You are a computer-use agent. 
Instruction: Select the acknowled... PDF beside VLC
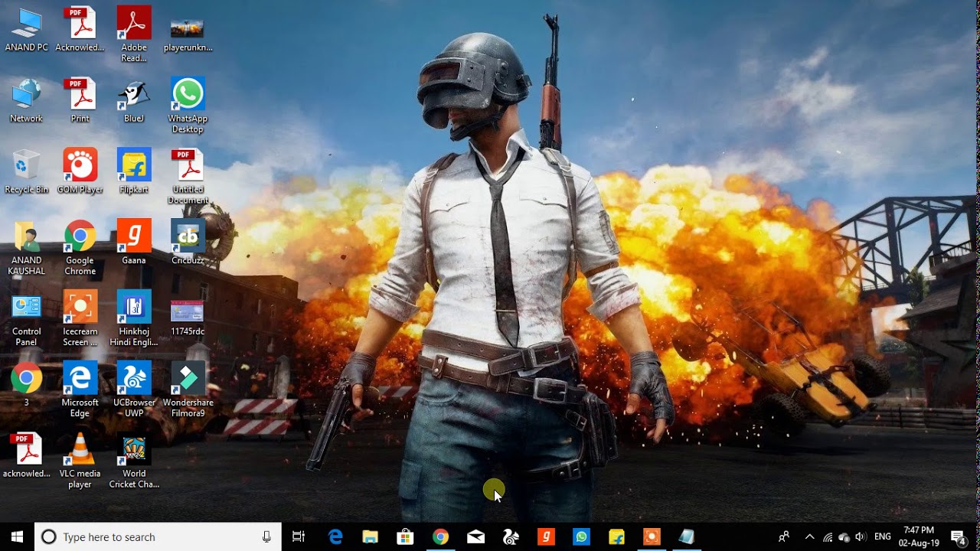pos(26,456)
